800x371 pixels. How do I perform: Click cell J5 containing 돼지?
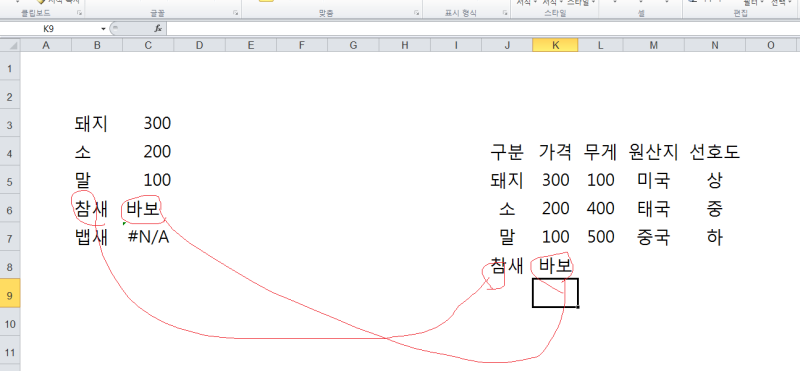[507, 180]
